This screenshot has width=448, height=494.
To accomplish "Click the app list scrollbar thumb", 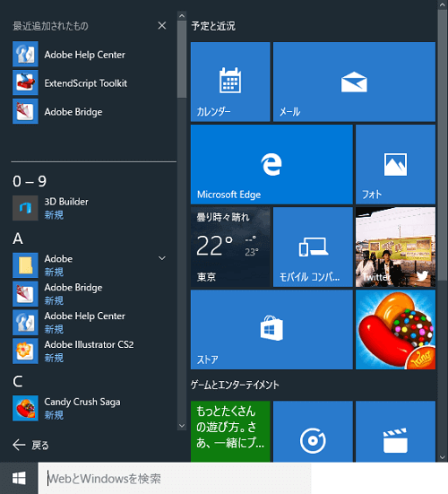I will pyautogui.click(x=182, y=59).
